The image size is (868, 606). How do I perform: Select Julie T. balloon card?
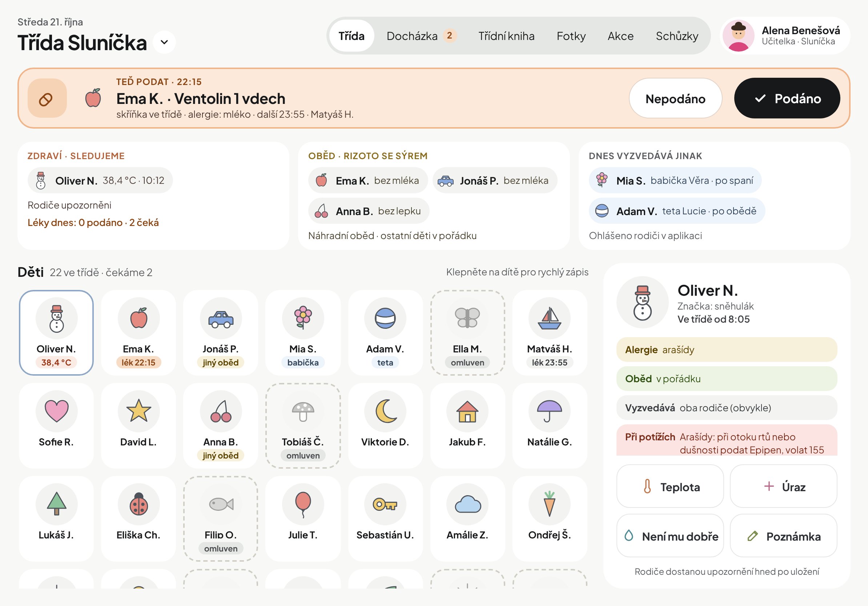point(303,518)
